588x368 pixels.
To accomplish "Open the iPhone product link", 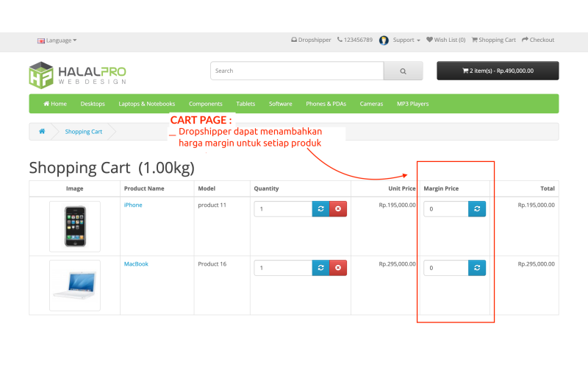I will click(x=133, y=205).
